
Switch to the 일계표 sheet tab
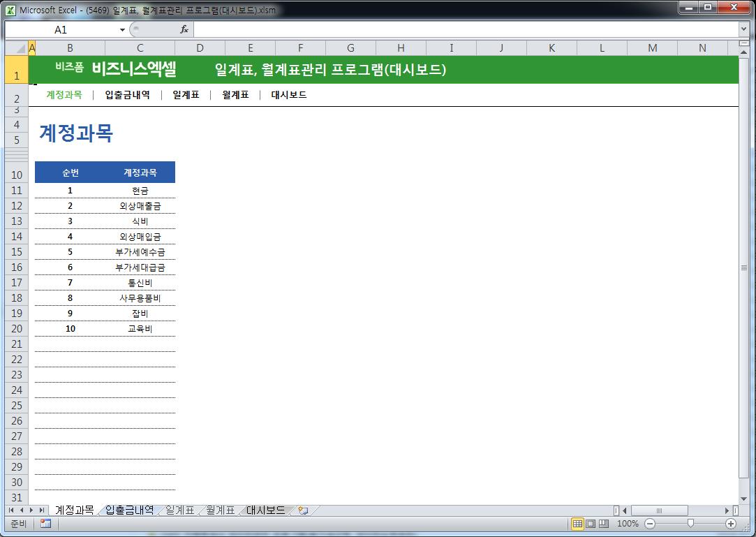(180, 510)
